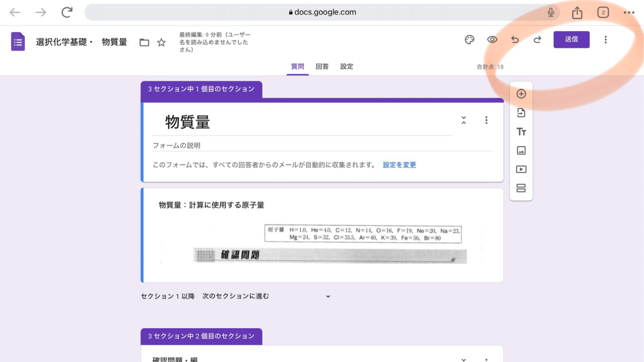Switch to the 回答 tab
Screen dimensions: 644x362
(321, 66)
